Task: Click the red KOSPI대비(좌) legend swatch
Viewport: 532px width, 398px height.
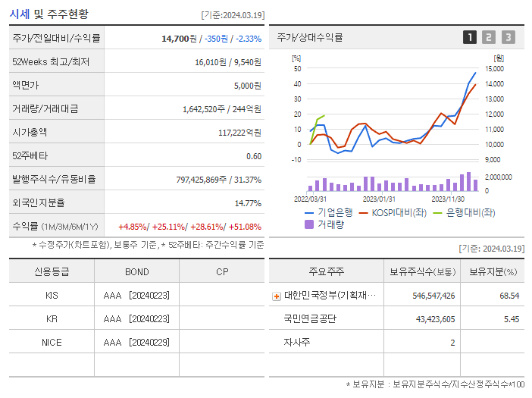Action: [363, 213]
